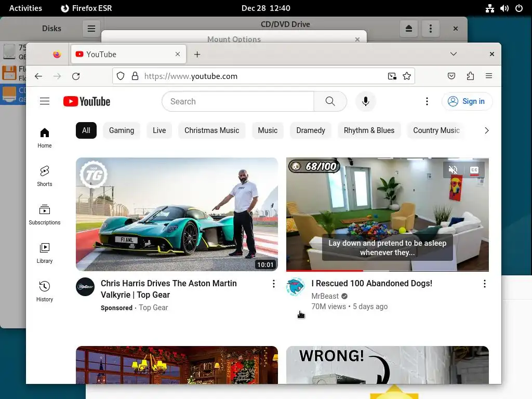This screenshot has width=532, height=399.
Task: Click the Sign in button
Action: (x=467, y=101)
